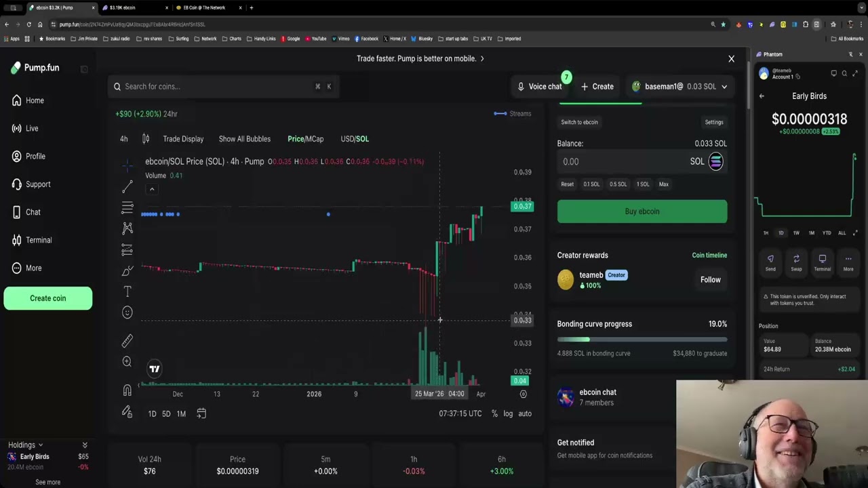Viewport: 868px width, 488px height.
Task: Collapse the Holdings section chevron
Action: tap(85, 445)
